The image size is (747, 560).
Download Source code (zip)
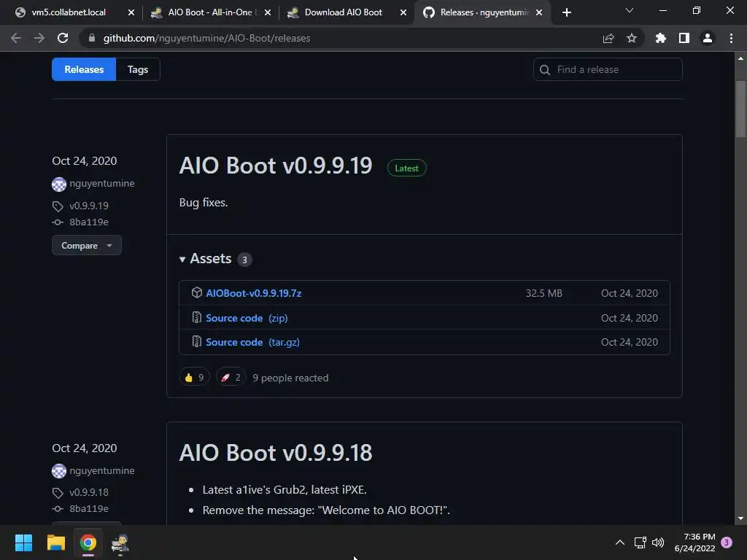coord(247,318)
